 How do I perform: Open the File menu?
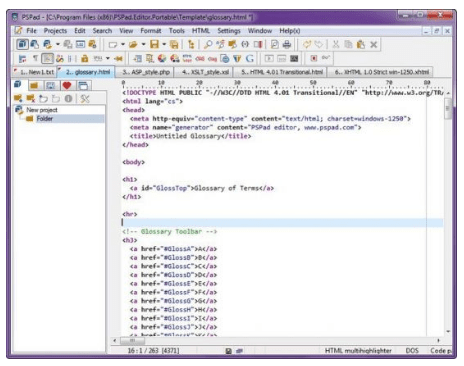click(x=31, y=31)
